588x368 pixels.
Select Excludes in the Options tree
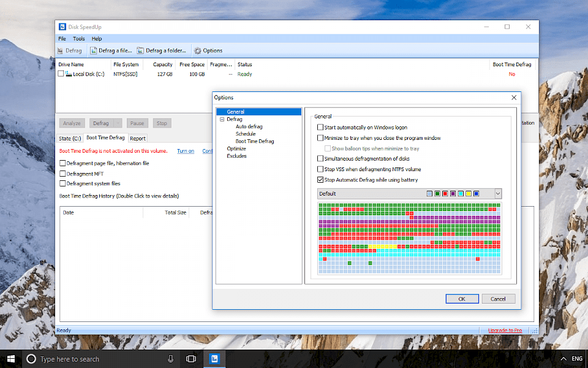coord(236,156)
